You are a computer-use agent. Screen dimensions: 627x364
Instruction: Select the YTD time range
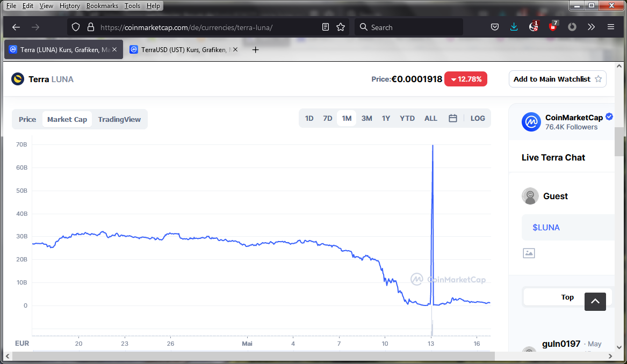pyautogui.click(x=407, y=118)
